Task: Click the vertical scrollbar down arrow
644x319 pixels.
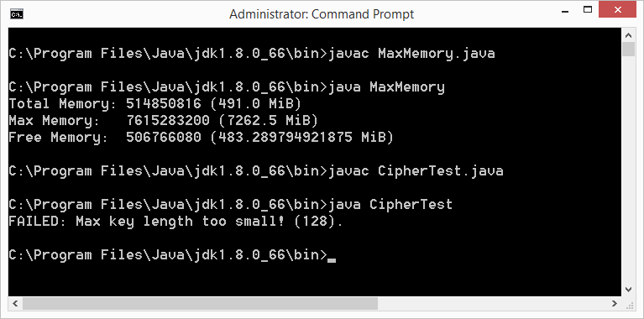Action: (628, 290)
